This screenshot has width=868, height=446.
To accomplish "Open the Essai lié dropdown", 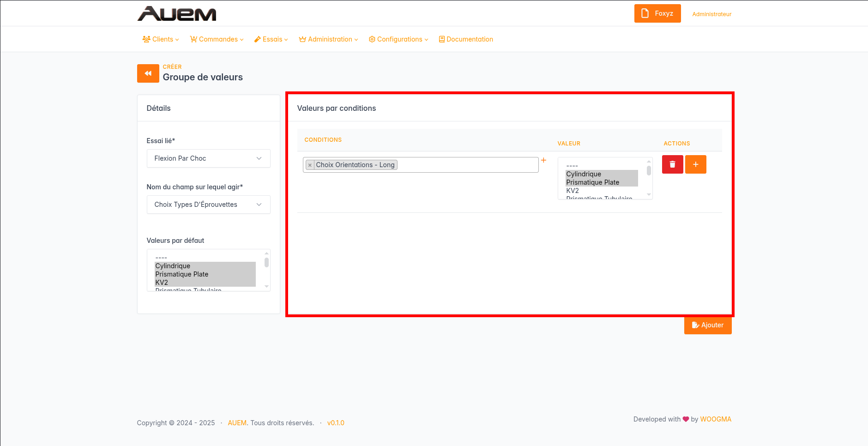I will (x=208, y=158).
